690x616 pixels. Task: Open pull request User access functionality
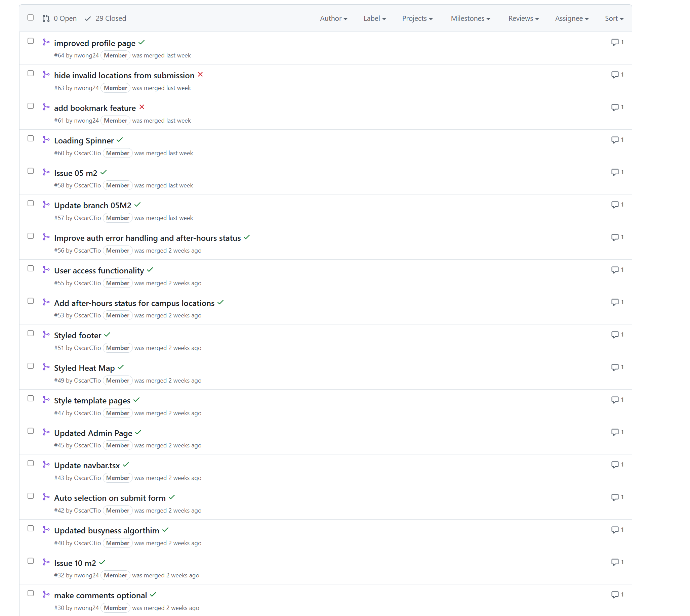point(99,271)
